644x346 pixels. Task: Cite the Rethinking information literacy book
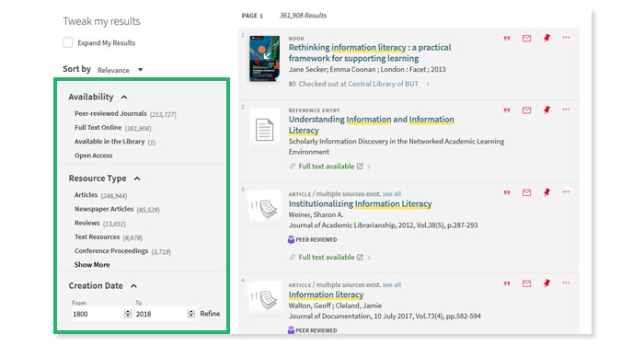(x=507, y=39)
